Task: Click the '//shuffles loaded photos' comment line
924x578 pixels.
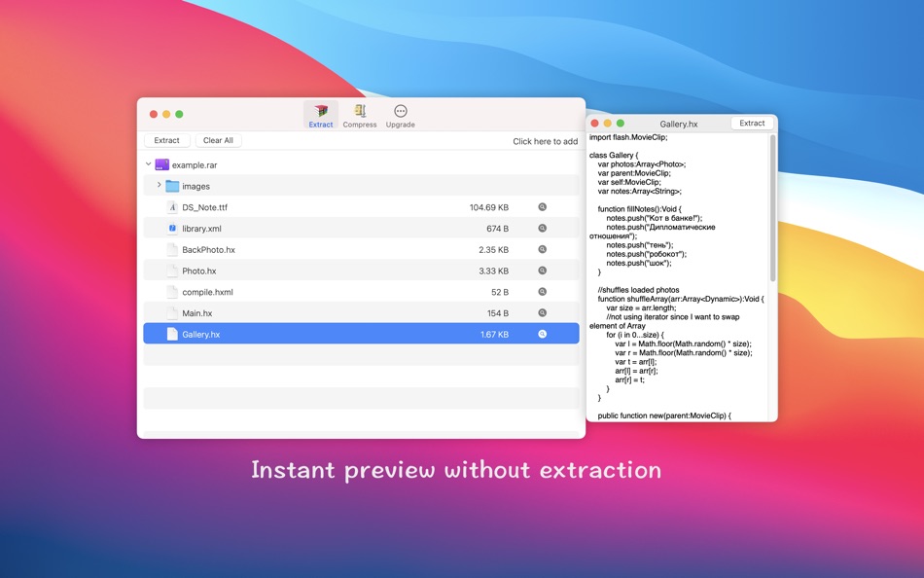Action: 638,290
